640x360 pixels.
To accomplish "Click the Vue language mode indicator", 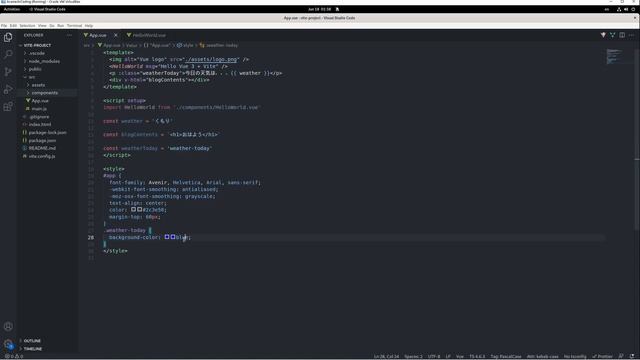I will point(460,356).
